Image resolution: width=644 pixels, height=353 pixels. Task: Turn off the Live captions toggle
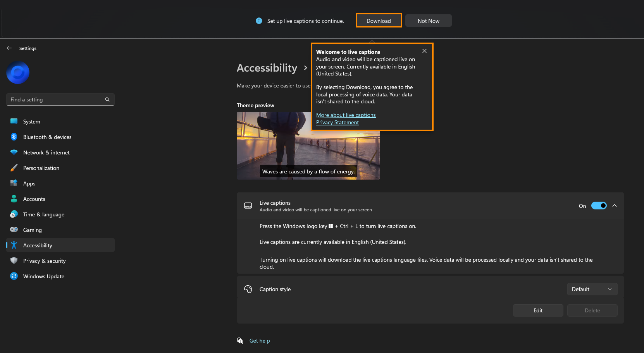pos(599,206)
